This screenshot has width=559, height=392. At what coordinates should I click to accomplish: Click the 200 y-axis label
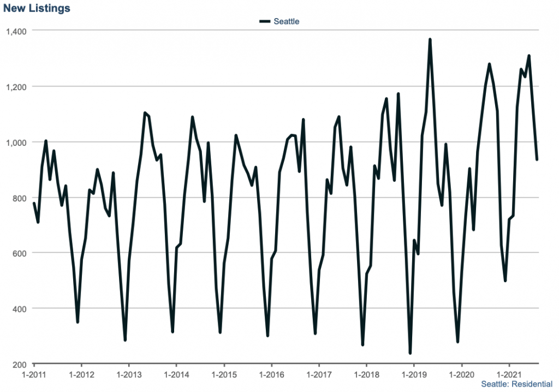pyautogui.click(x=19, y=364)
